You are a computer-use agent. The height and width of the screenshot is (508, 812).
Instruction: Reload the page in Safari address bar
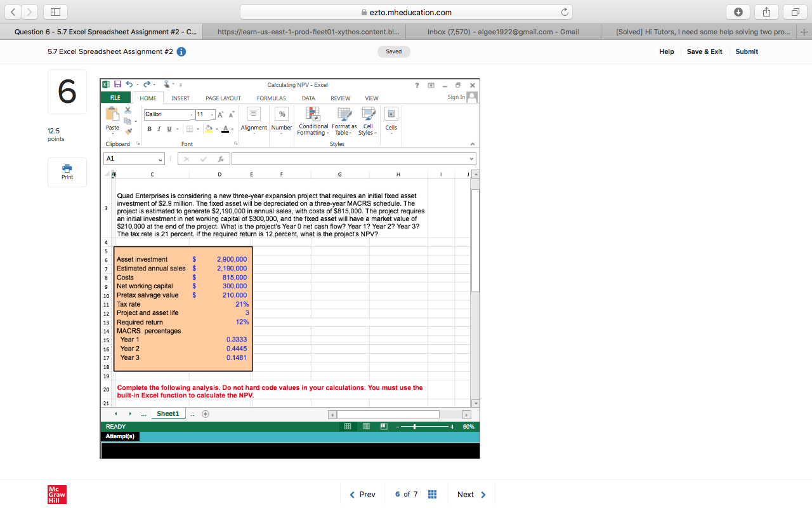[x=563, y=13]
